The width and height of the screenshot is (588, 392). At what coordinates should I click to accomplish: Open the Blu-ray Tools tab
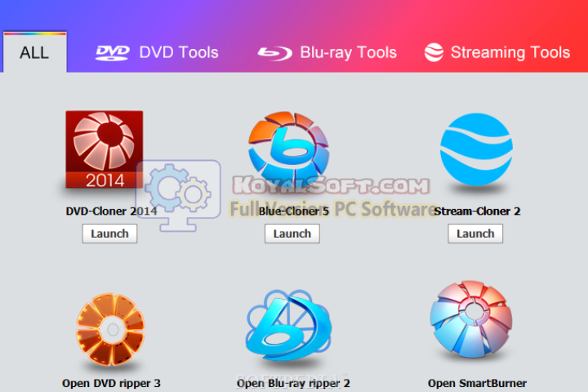pyautogui.click(x=327, y=52)
